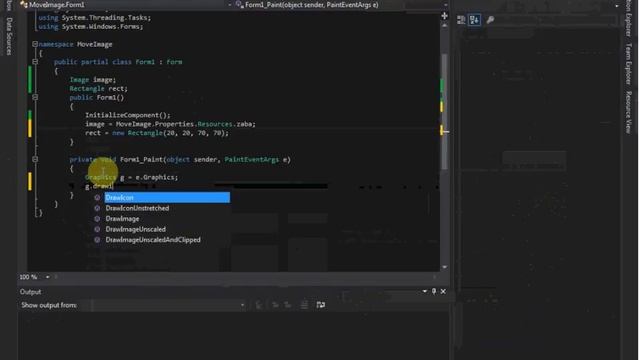Image resolution: width=640 pixels, height=360 pixels.
Task: Open the Solution Explorer side tab
Action: (x=629, y=18)
